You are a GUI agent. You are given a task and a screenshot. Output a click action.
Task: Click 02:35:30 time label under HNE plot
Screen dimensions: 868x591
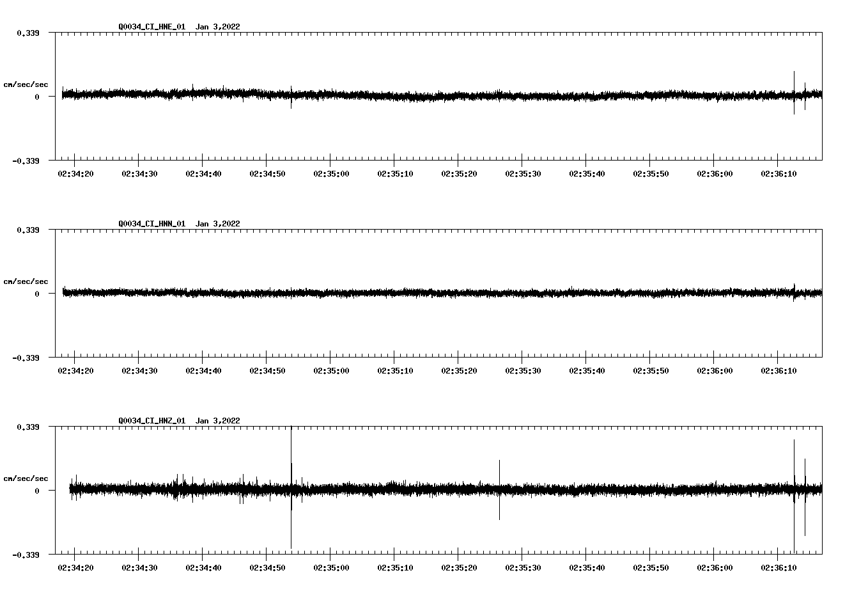pyautogui.click(x=523, y=173)
